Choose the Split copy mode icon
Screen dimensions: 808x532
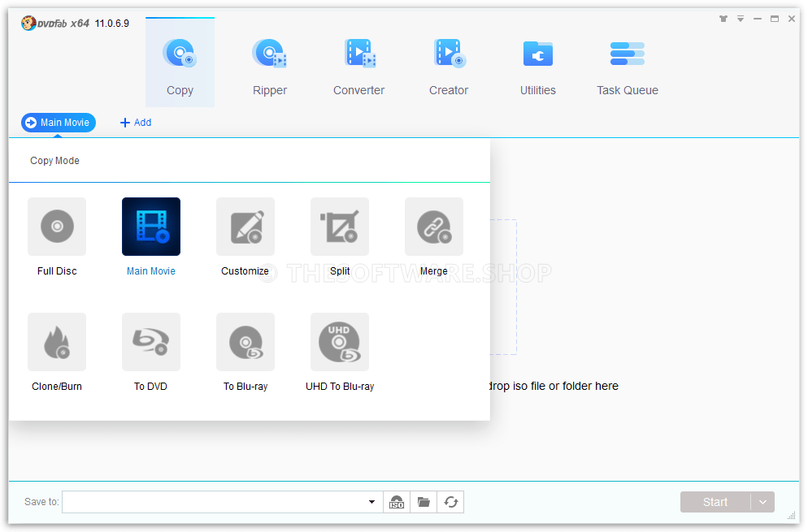pos(340,227)
